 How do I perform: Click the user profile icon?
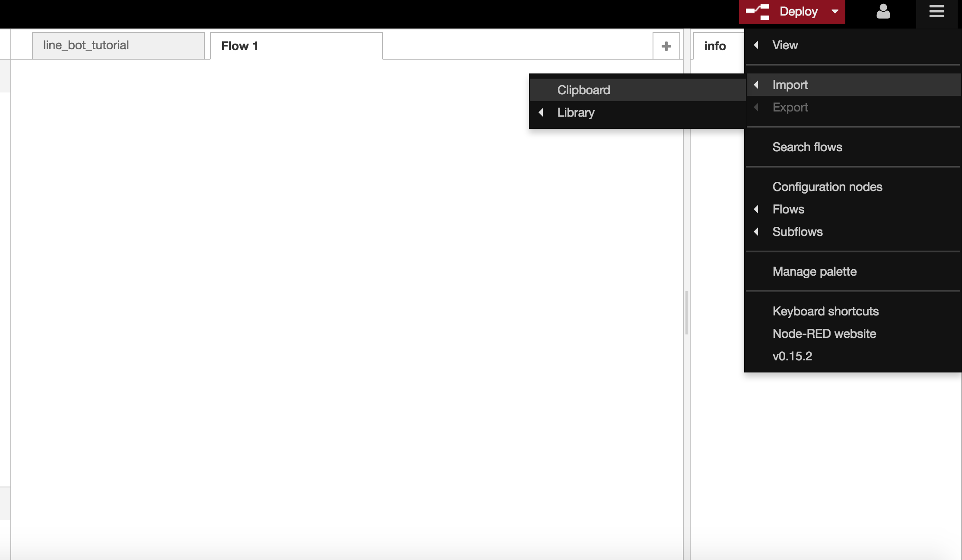tap(883, 12)
